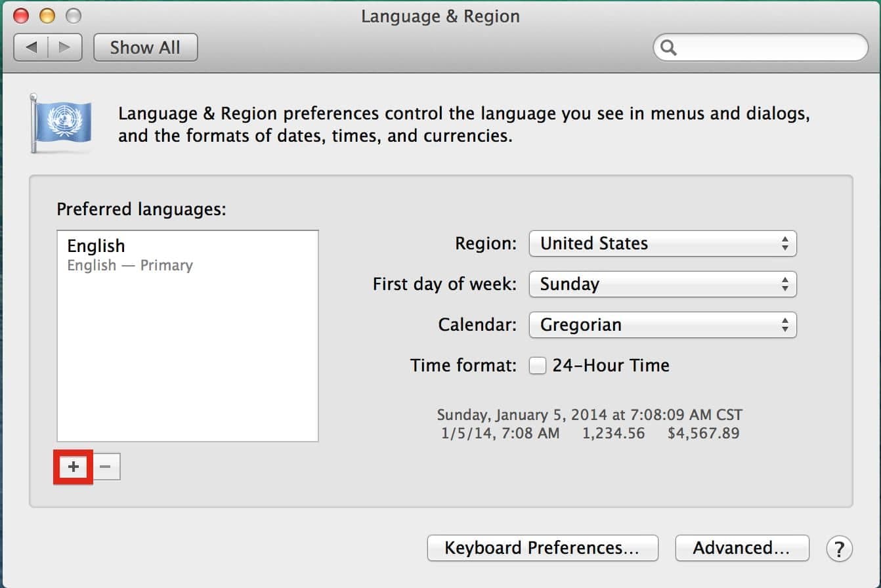Click the United Nations flag icon

[62, 123]
